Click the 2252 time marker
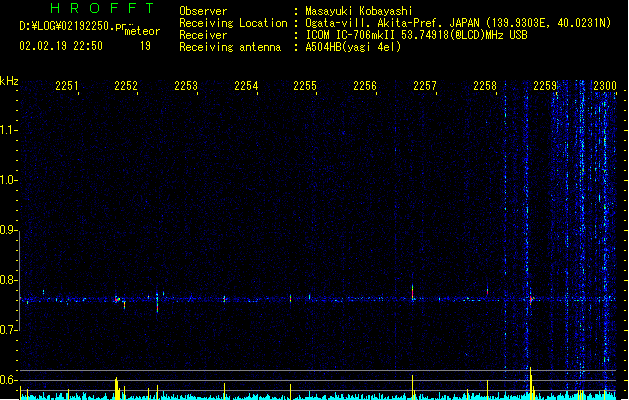This screenshot has height=400, width=629. [126, 86]
